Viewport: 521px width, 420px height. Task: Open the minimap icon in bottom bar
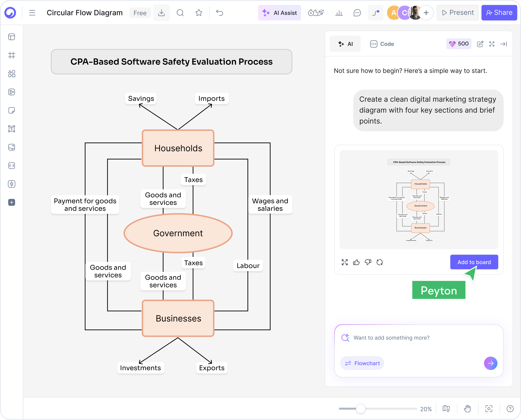point(446,409)
